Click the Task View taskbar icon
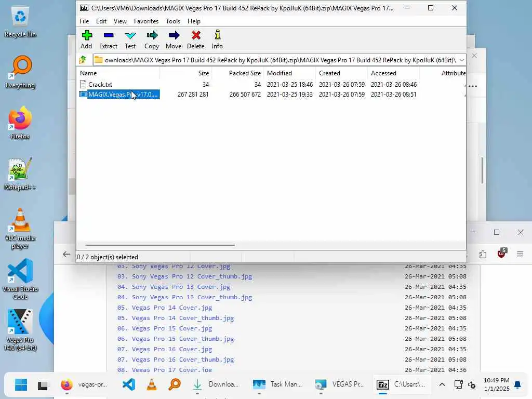This screenshot has width=532, height=399. tap(43, 385)
